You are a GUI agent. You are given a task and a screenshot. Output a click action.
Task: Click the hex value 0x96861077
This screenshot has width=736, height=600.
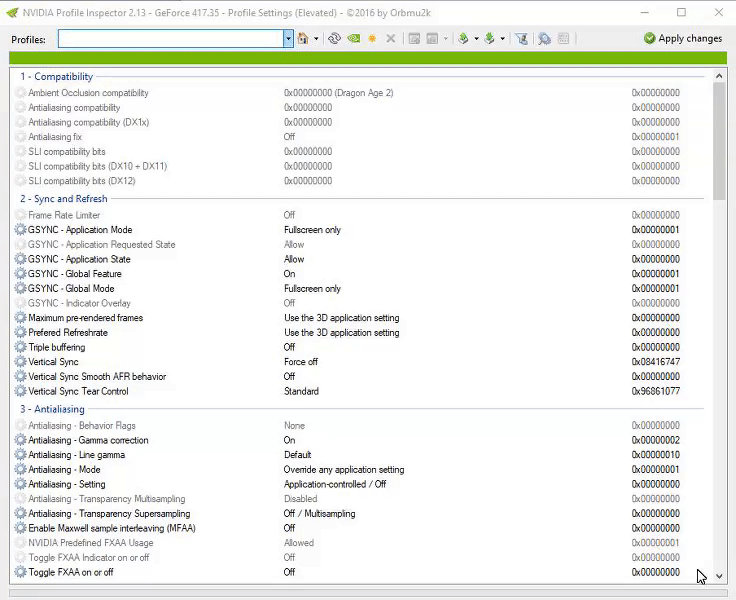coord(656,391)
